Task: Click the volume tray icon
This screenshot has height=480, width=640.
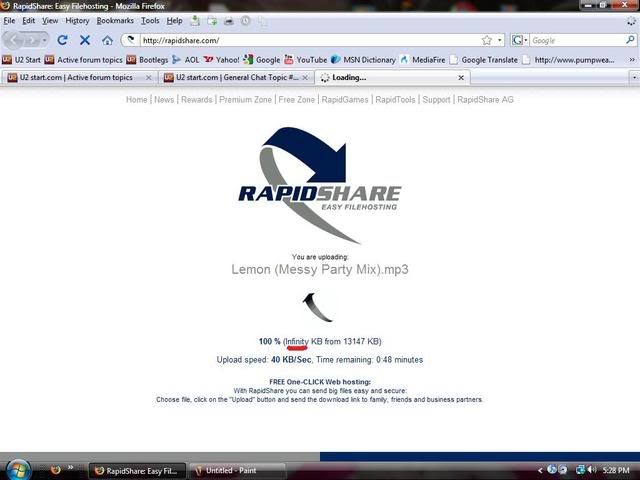Action: (x=592, y=470)
